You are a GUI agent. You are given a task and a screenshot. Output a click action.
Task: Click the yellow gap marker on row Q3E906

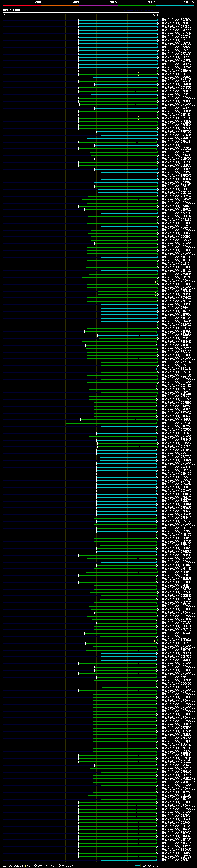(139, 72)
